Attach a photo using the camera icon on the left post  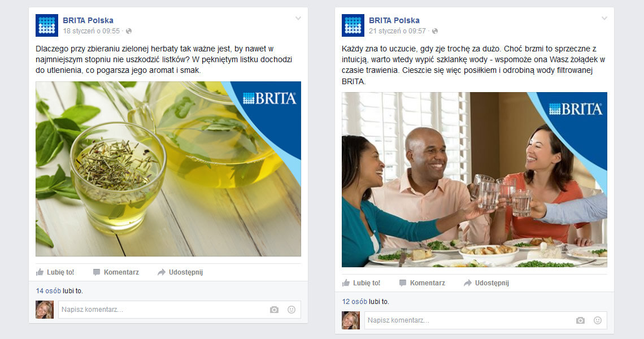coord(274,310)
